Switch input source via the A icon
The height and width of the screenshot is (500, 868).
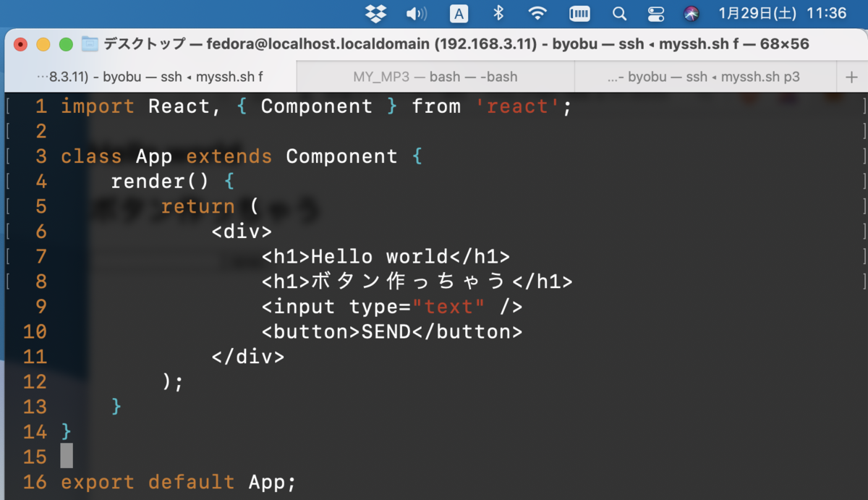[x=459, y=13]
